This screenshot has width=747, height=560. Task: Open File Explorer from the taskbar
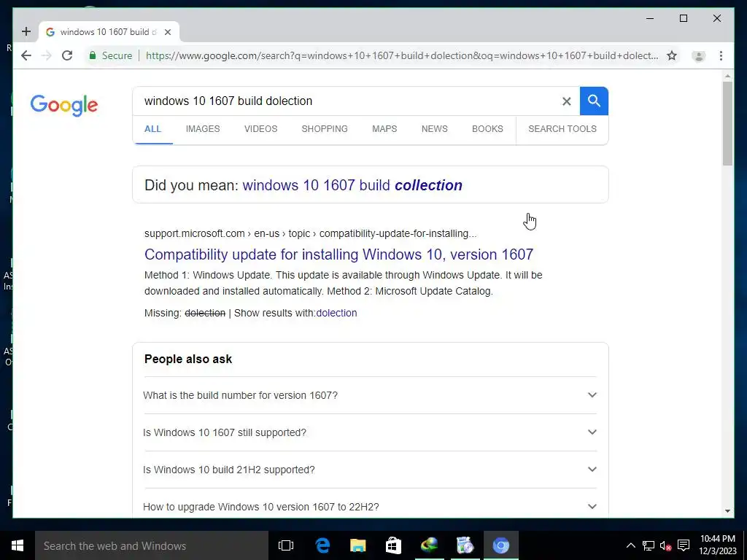tap(357, 545)
